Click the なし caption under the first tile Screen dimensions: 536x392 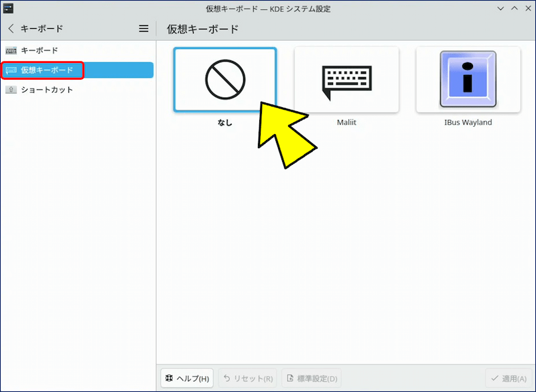(224, 123)
